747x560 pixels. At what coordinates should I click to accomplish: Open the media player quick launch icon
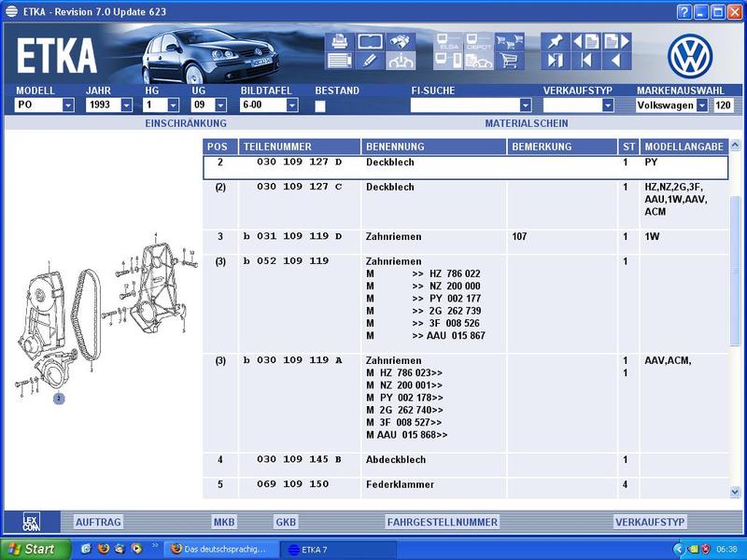tap(136, 549)
